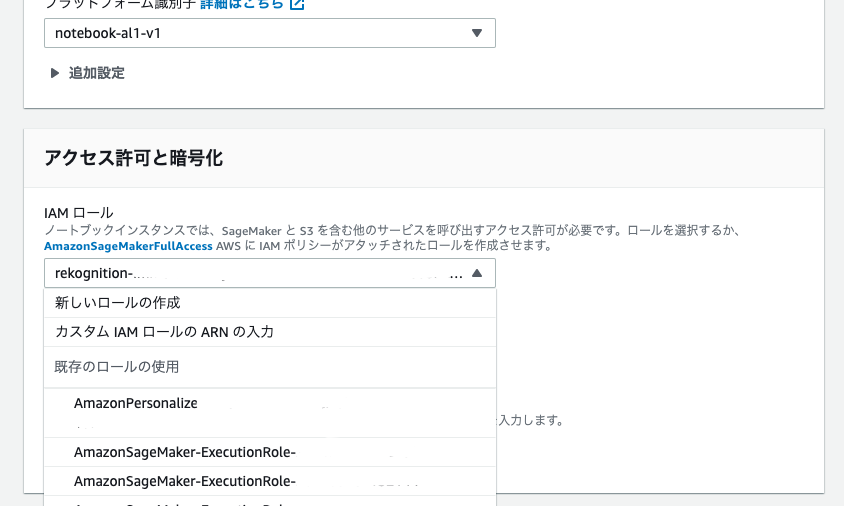The image size is (844, 506).
Task: Select 新しいロールの作成 option
Action: [270, 303]
